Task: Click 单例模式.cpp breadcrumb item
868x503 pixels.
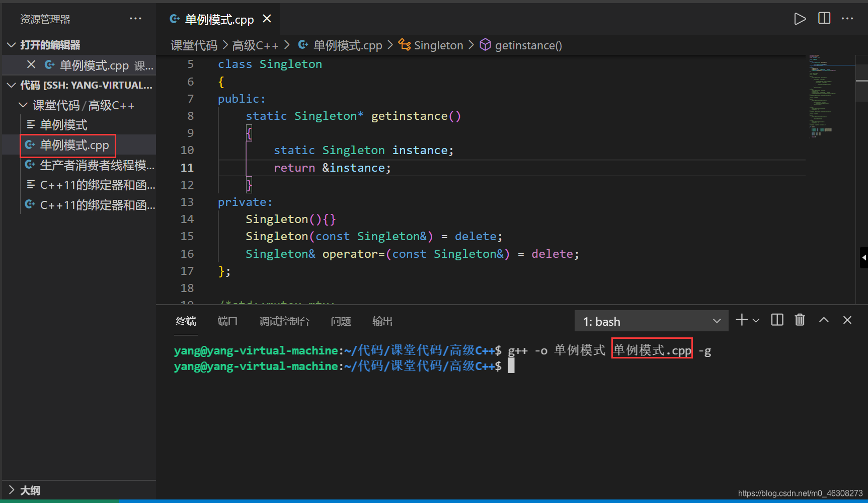Action: pyautogui.click(x=348, y=45)
